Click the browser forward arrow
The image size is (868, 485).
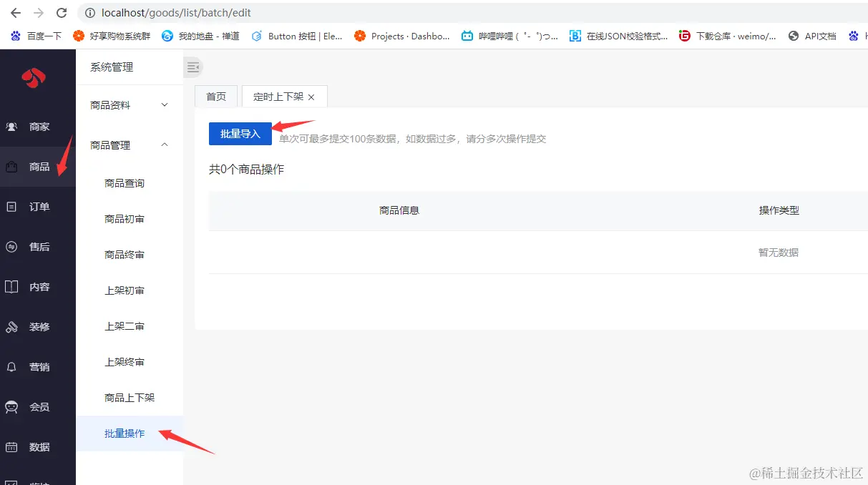[39, 13]
